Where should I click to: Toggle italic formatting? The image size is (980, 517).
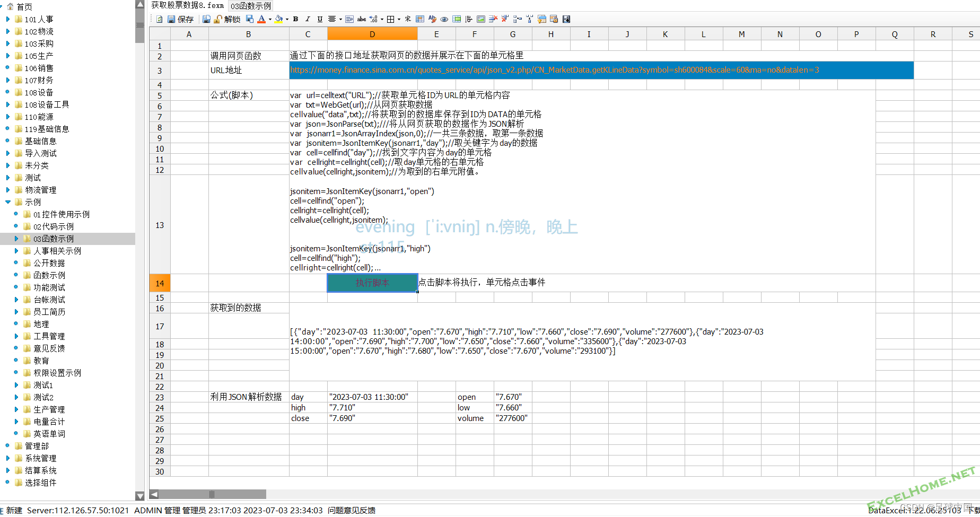(x=308, y=19)
